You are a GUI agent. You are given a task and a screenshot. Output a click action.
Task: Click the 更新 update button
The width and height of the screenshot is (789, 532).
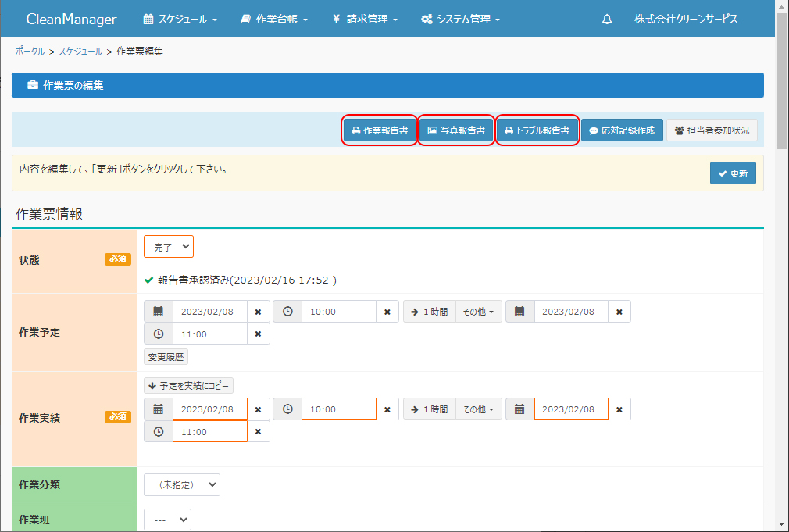[733, 173]
